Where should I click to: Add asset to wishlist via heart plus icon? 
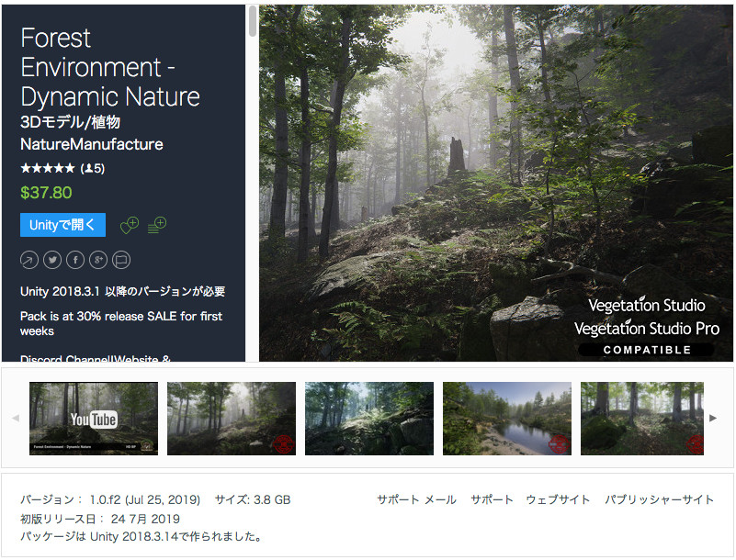tap(130, 225)
